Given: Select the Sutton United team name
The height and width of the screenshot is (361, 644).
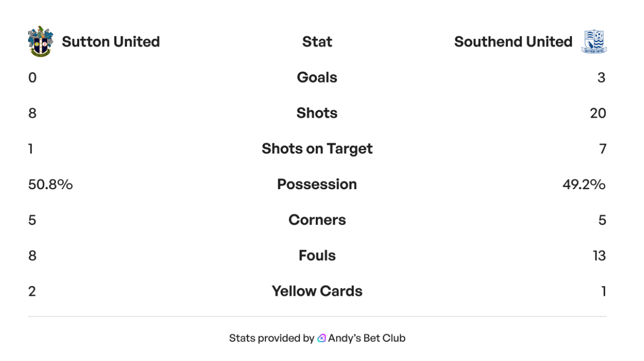Looking at the screenshot, I should point(111,42).
